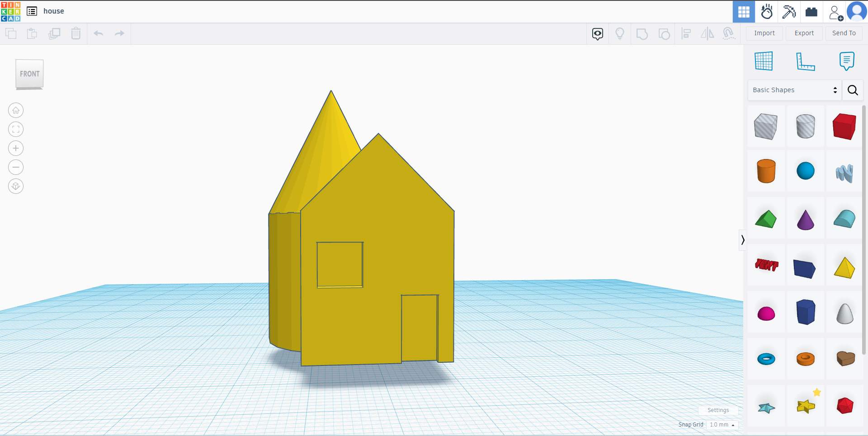The width and height of the screenshot is (868, 436).
Task: Select the blue Sphere shape
Action: tap(805, 171)
